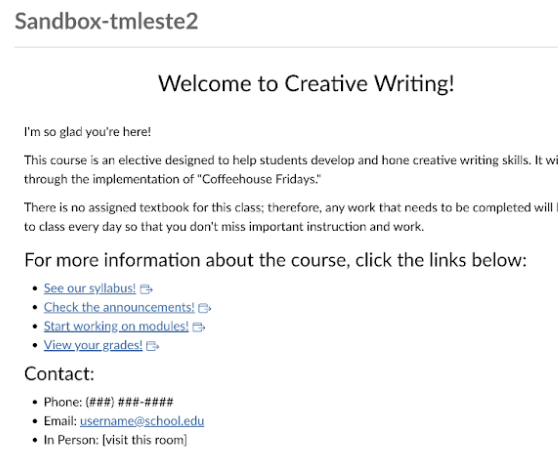Click the 'In Person: [visit this room]' line
This screenshot has height=466, width=558.
pyautogui.click(x=115, y=440)
